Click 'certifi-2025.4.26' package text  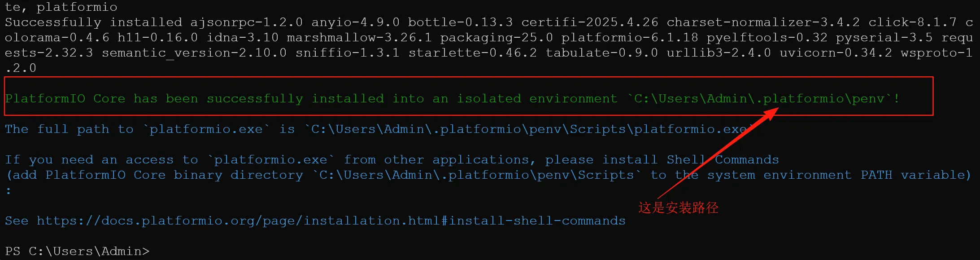tap(590, 22)
